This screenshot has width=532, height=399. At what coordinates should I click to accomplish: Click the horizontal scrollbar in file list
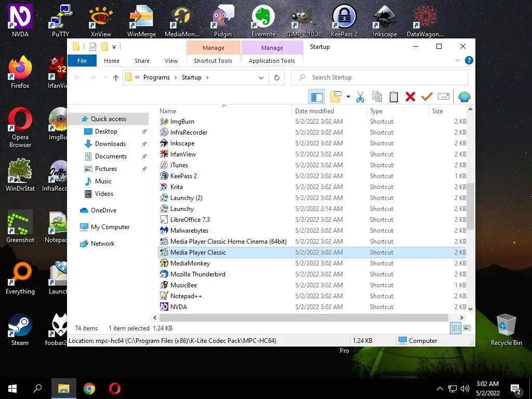[303, 317]
